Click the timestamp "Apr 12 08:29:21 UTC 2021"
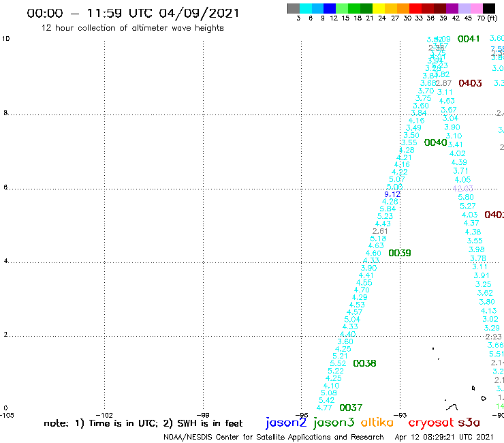This screenshot has height=443, width=504. click(x=444, y=437)
